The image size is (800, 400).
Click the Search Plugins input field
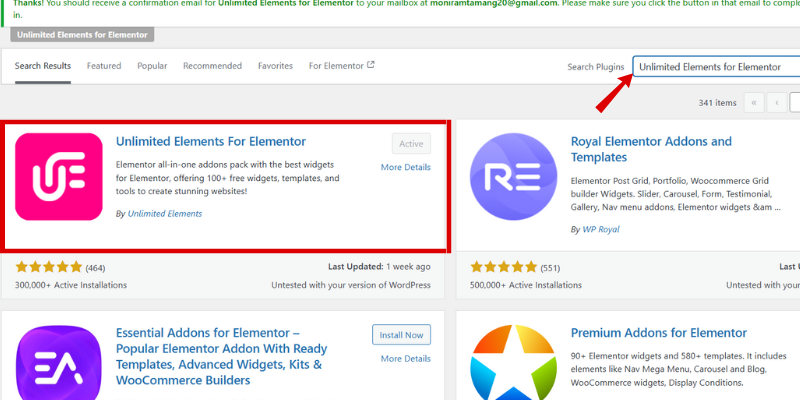[x=716, y=67]
